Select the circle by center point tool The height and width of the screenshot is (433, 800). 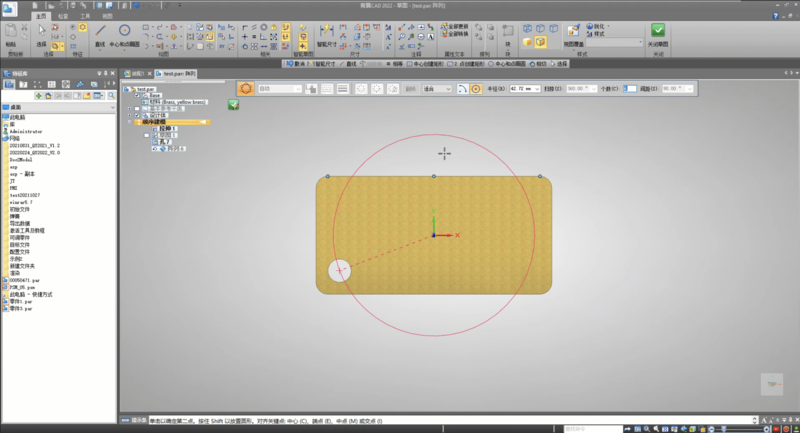(x=124, y=32)
